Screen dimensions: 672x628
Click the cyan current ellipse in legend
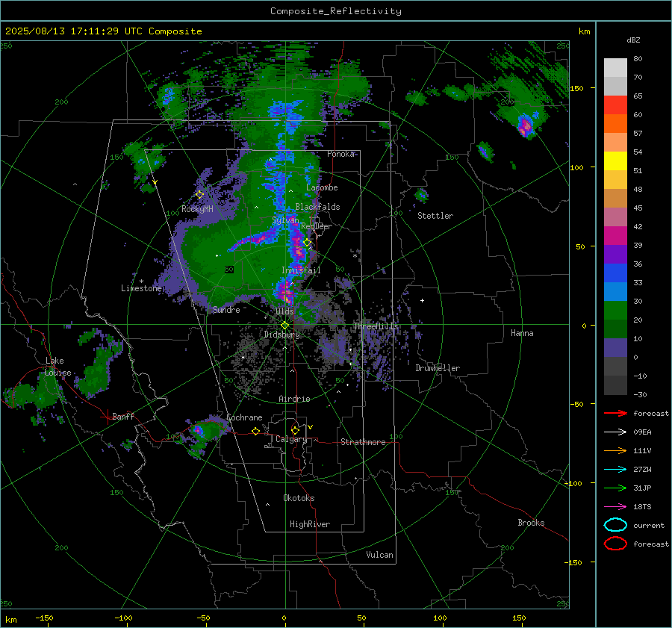(615, 525)
